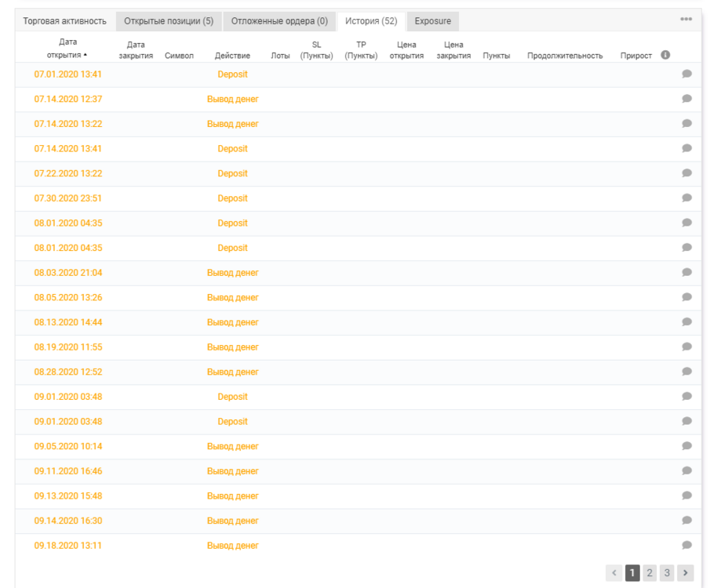This screenshot has height=588, width=710.
Task: Sort by SL (Пункты) column
Action: [316, 50]
